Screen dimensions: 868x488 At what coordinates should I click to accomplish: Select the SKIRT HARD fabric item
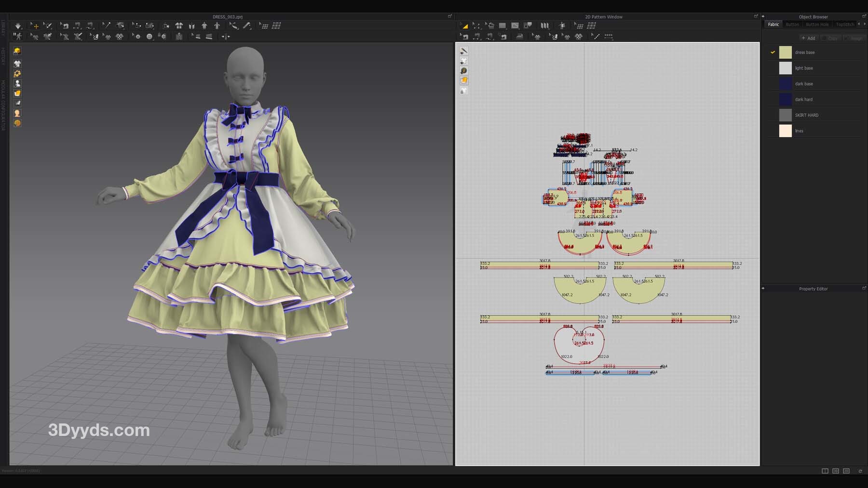[806, 115]
